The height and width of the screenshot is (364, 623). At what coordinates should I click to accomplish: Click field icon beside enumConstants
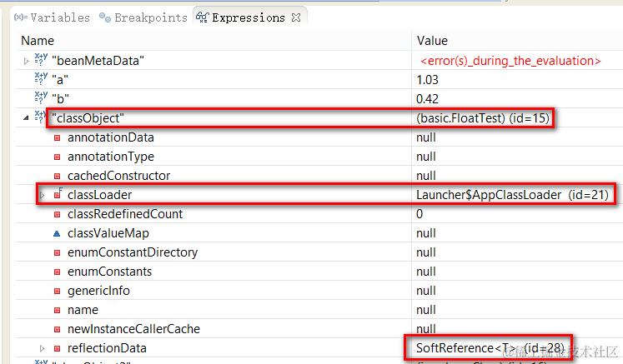[x=58, y=272]
